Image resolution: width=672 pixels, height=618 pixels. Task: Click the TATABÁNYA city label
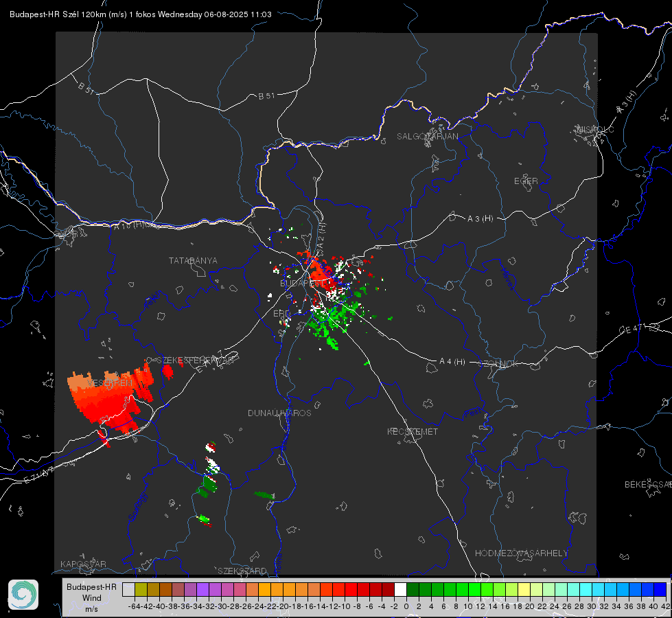pyautogui.click(x=193, y=260)
